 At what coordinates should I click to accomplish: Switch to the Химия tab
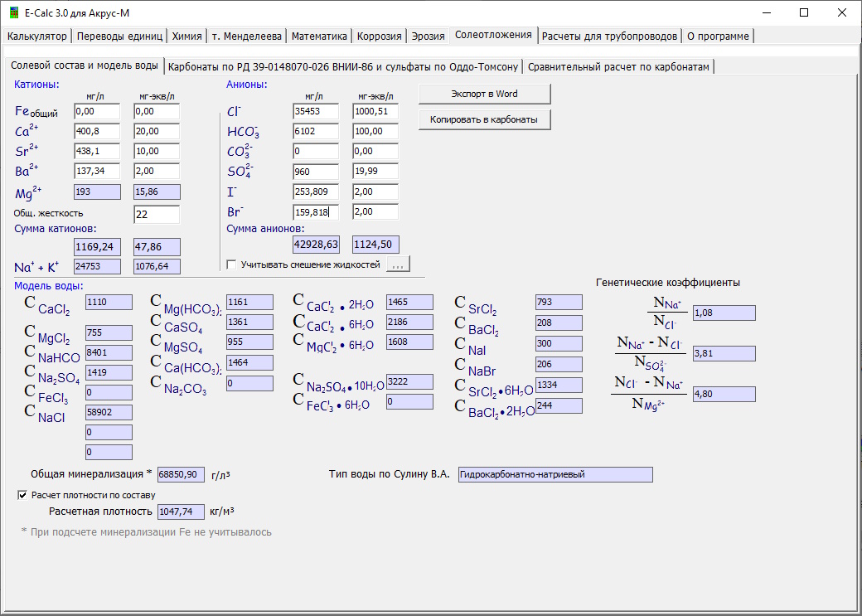[186, 36]
